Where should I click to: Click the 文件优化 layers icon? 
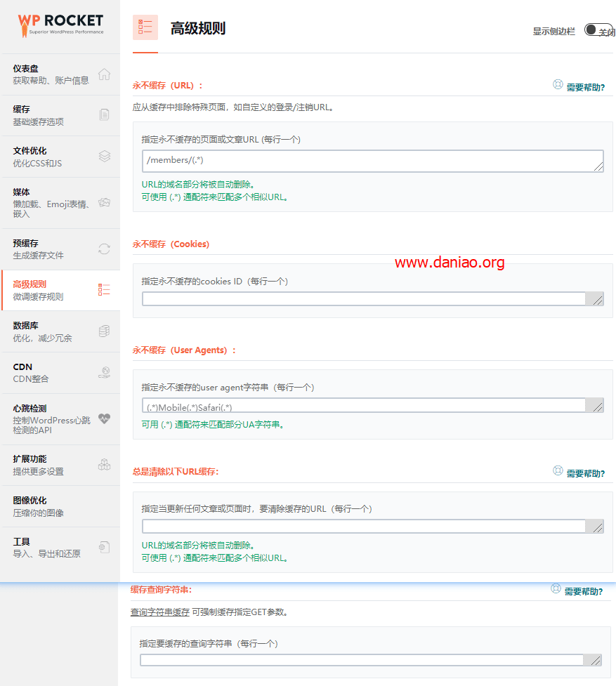[x=104, y=156]
